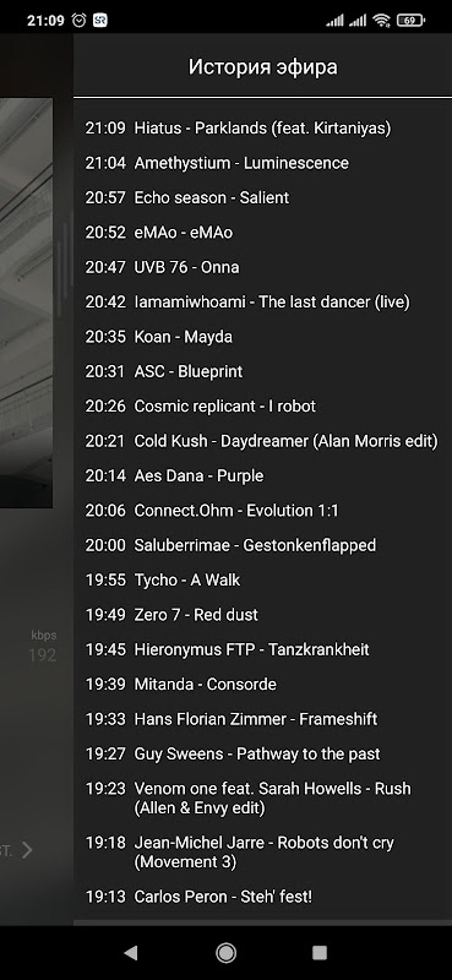Select Amethystium - Luminescence entry
Viewport: 452px width, 980px height.
pos(241,163)
